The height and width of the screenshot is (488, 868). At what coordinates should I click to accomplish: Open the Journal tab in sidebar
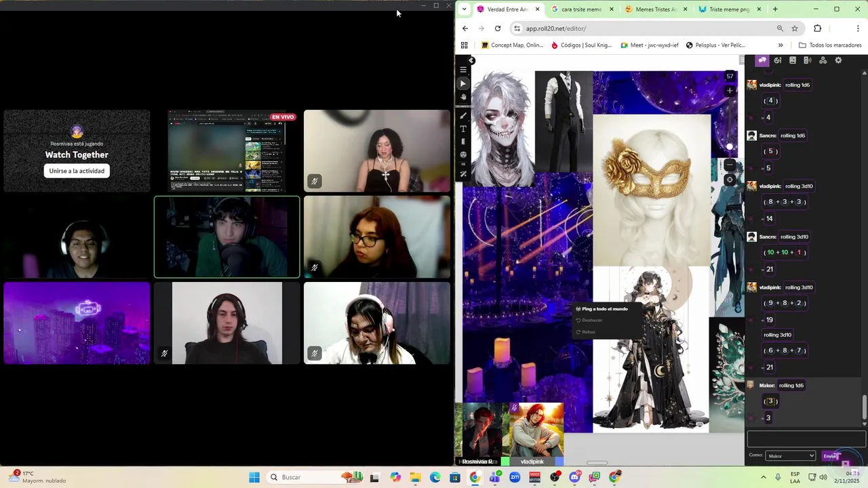pyautogui.click(x=793, y=60)
